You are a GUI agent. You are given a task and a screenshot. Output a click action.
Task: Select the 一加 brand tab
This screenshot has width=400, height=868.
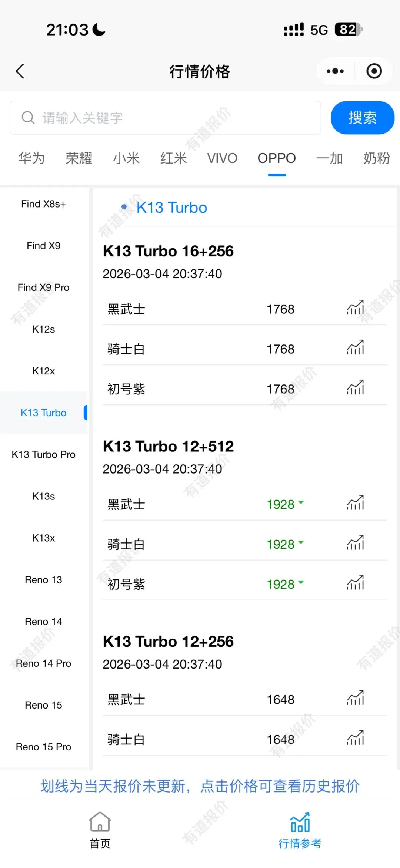tap(329, 158)
